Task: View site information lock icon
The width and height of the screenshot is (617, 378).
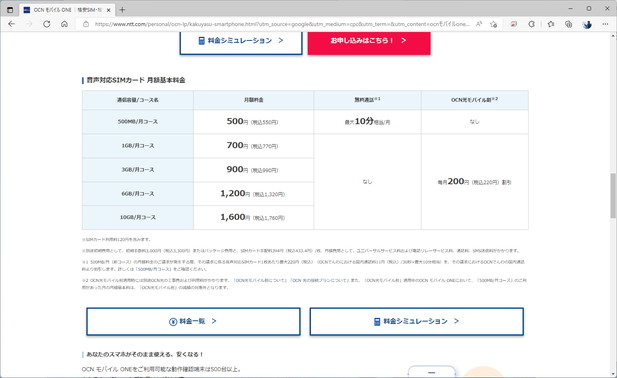Action: 86,24
